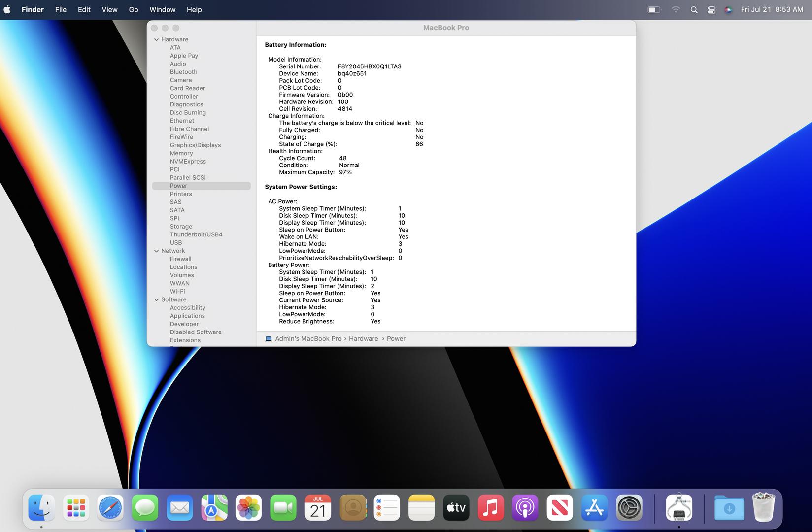Open Photos app in the Dock
812x532 pixels.
tap(249, 508)
